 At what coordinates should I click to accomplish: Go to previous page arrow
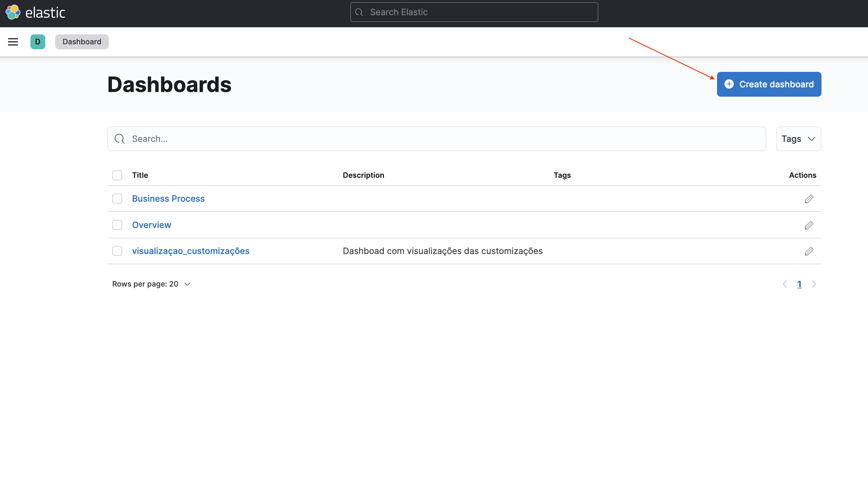click(x=785, y=284)
